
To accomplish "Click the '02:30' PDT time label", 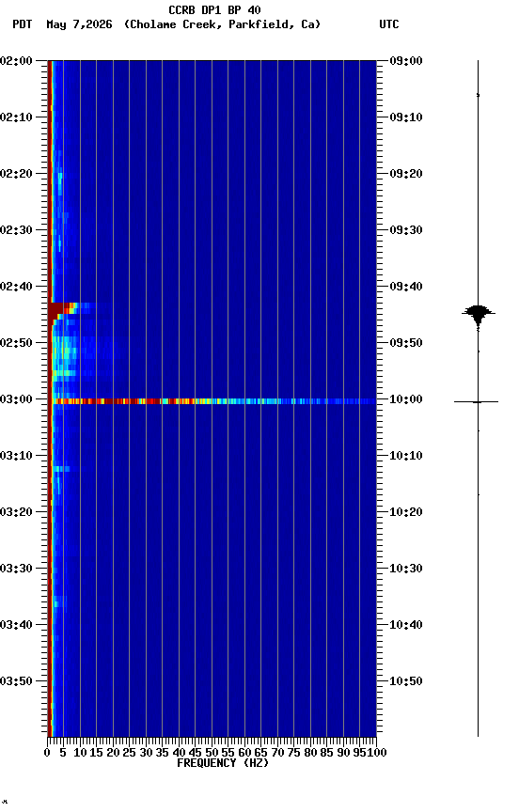I will click(x=16, y=230).
